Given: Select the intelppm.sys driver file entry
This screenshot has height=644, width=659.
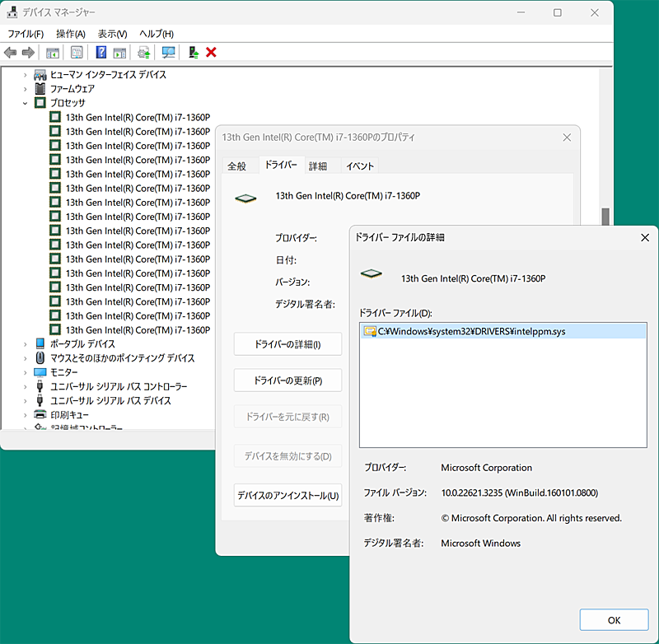Looking at the screenshot, I should (503, 331).
